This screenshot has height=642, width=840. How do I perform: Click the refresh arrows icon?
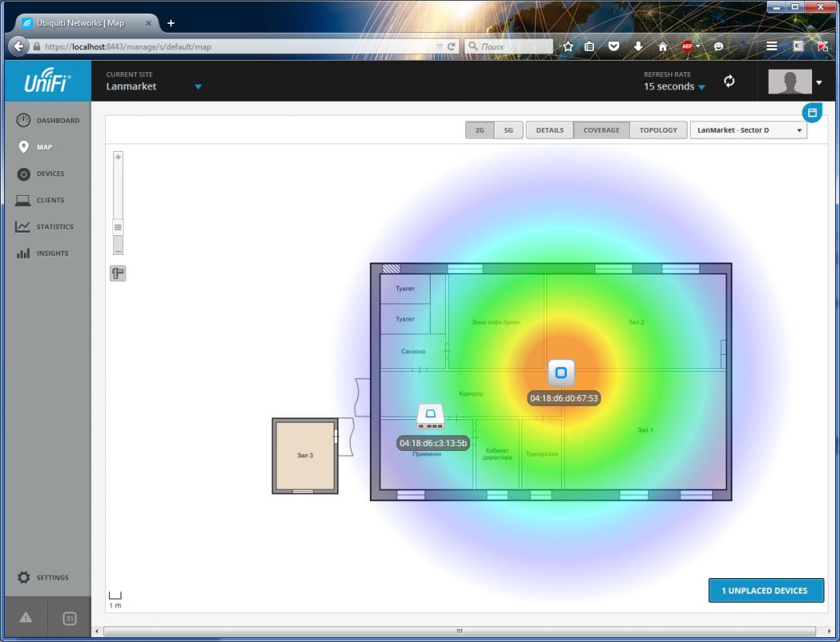[x=728, y=81]
